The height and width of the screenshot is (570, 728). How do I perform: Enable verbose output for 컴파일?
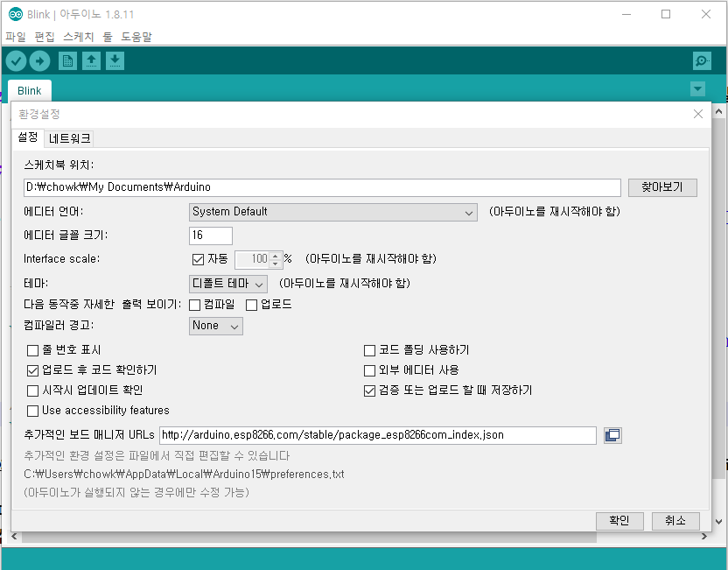point(195,305)
